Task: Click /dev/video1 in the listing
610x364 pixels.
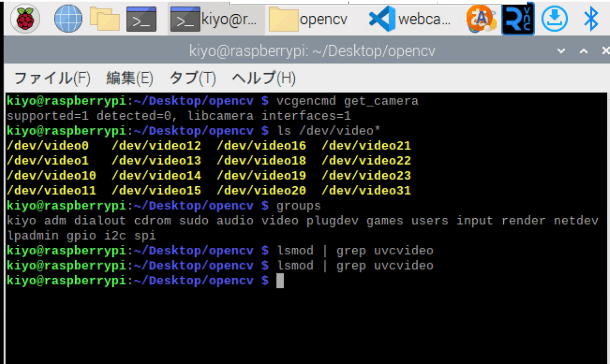Action: [48, 161]
